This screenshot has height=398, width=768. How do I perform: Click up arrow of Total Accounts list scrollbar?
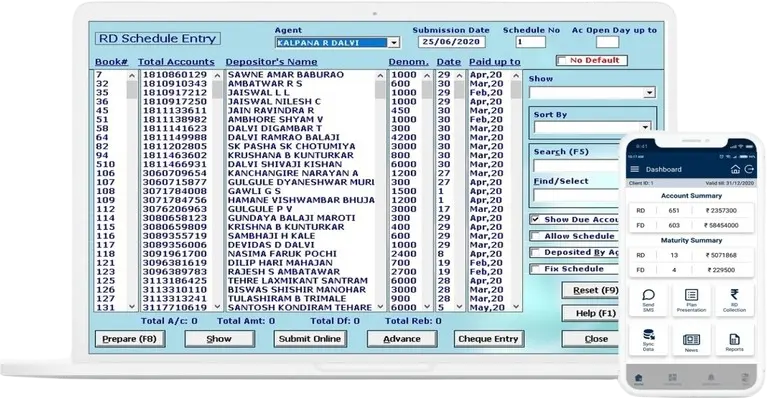217,75
